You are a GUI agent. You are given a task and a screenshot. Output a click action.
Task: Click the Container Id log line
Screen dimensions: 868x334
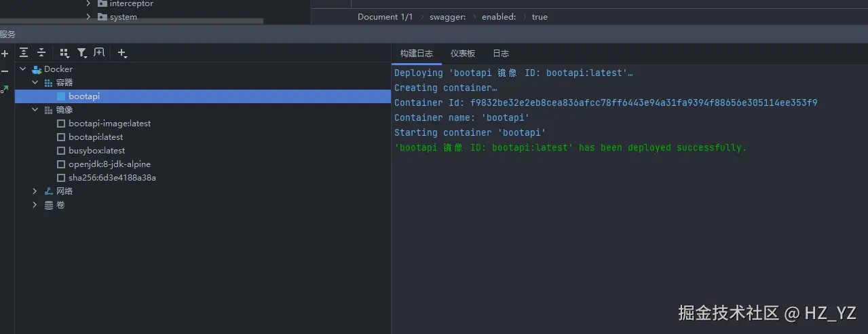coord(605,103)
